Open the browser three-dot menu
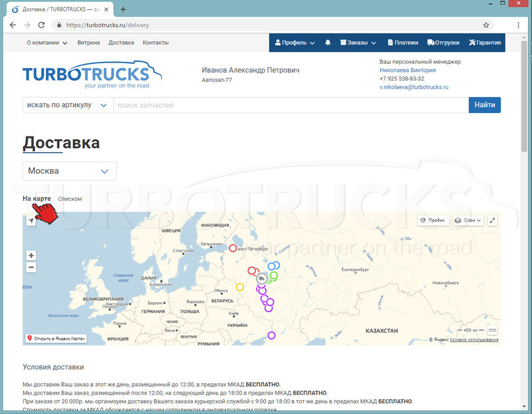Image resolution: width=532 pixels, height=414 pixels. click(518, 25)
